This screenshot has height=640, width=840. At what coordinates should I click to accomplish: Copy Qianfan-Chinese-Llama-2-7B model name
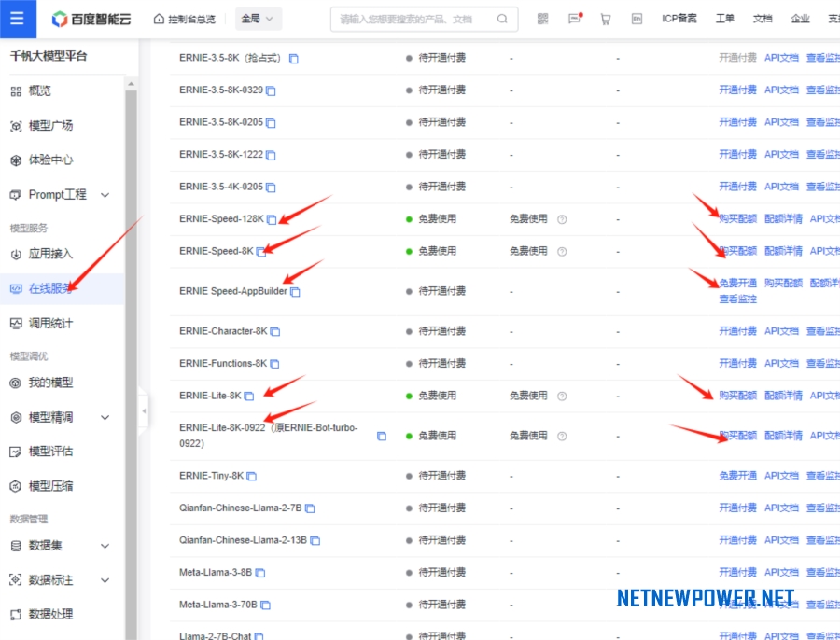[x=310, y=508]
